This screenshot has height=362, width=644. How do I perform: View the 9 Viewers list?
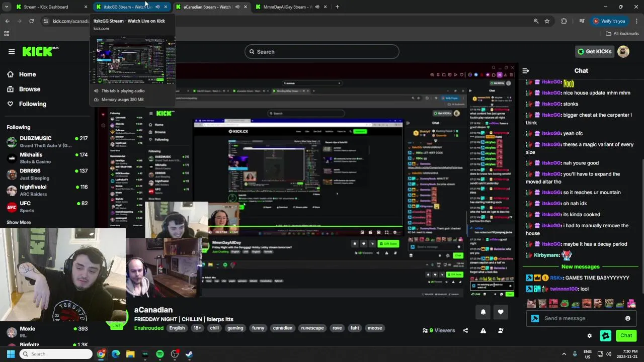(x=439, y=330)
